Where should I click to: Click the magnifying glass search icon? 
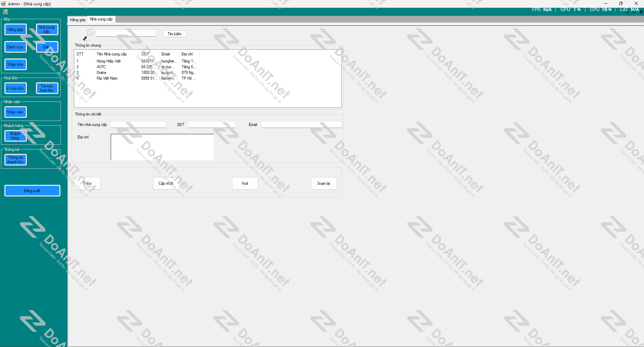click(89, 34)
